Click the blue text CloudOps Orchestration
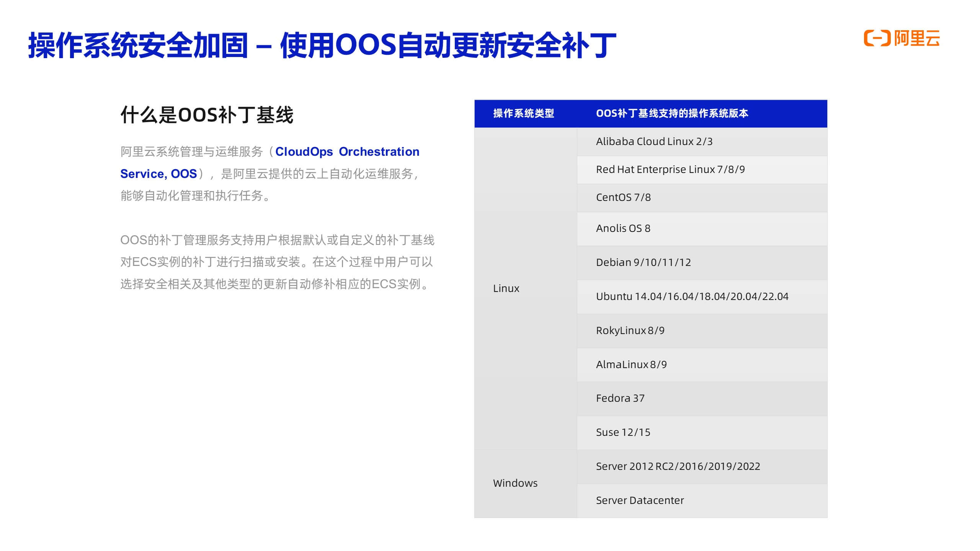980x551 pixels. (x=347, y=152)
